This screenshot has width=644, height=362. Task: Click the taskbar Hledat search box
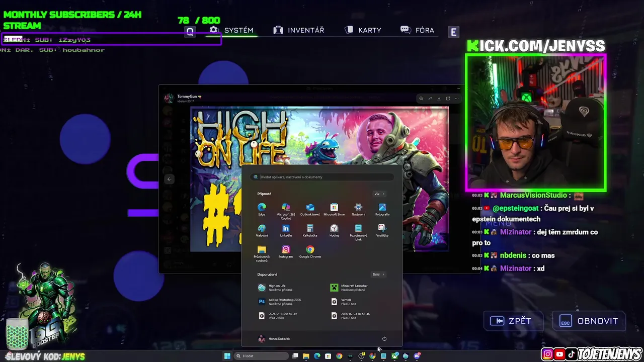coord(262,356)
